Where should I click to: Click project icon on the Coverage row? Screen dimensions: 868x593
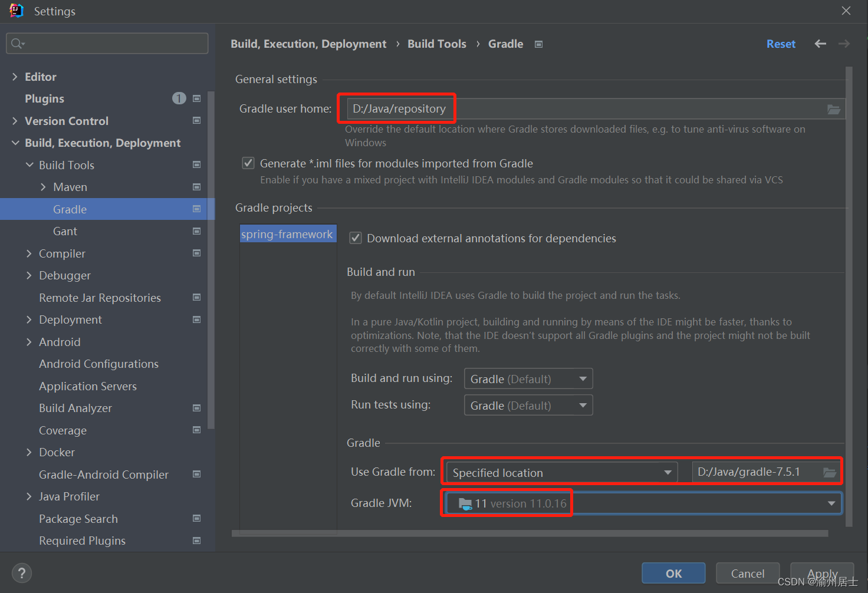point(197,430)
